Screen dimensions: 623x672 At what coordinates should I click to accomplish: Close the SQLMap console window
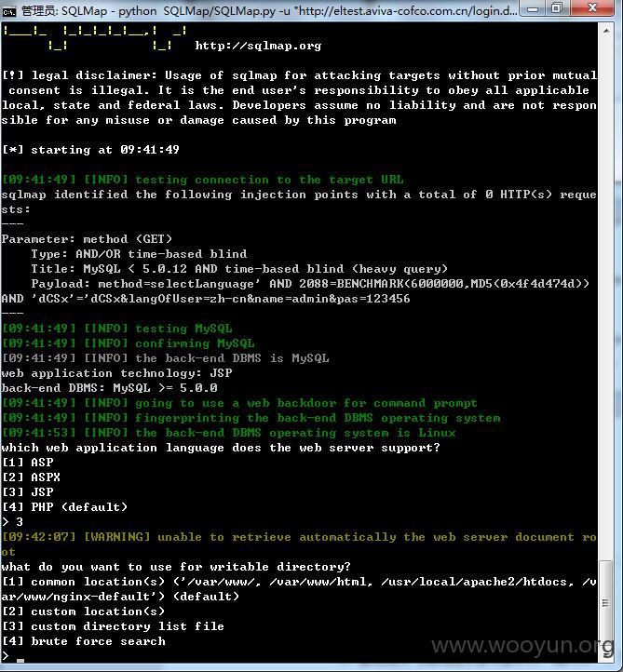pos(592,8)
